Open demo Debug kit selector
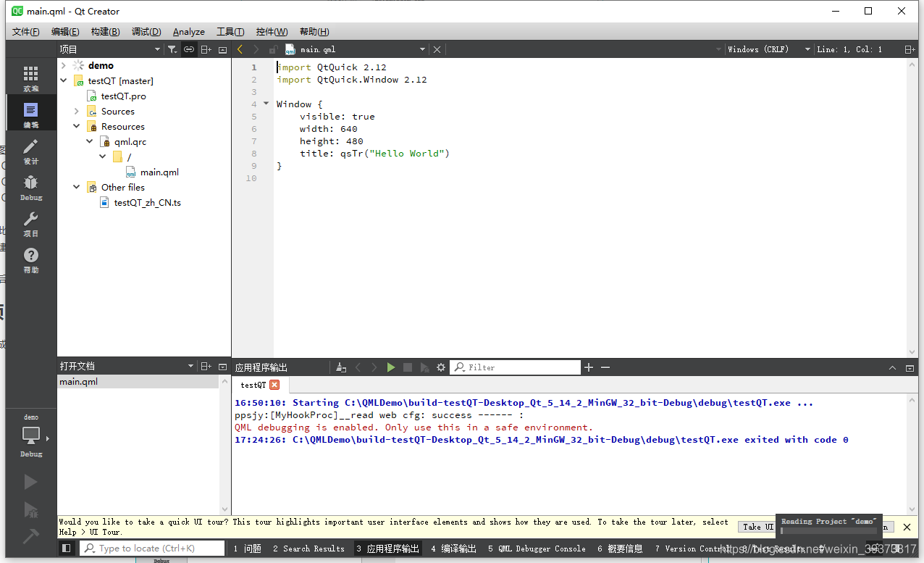 [x=31, y=435]
